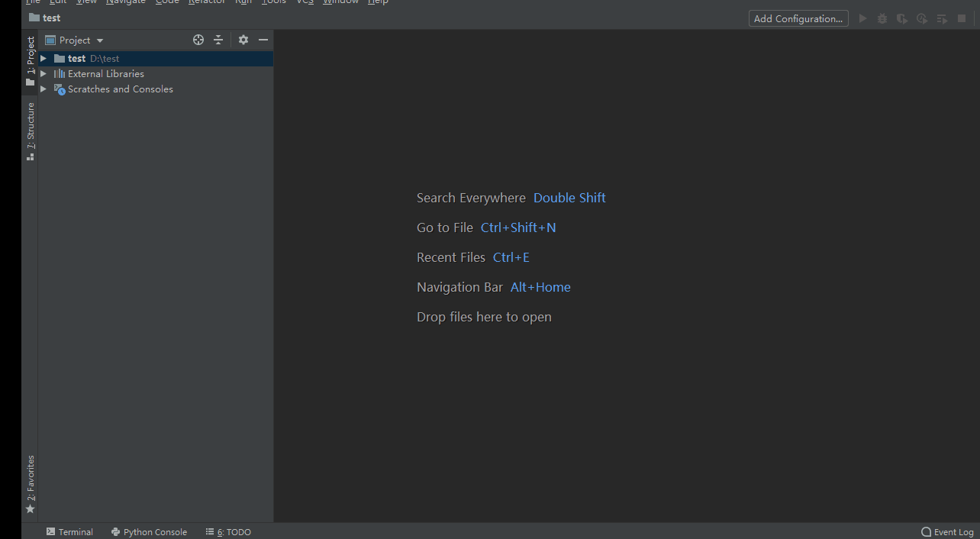The height and width of the screenshot is (539, 980).
Task: Click the Go to File hint text
Action: (445, 228)
